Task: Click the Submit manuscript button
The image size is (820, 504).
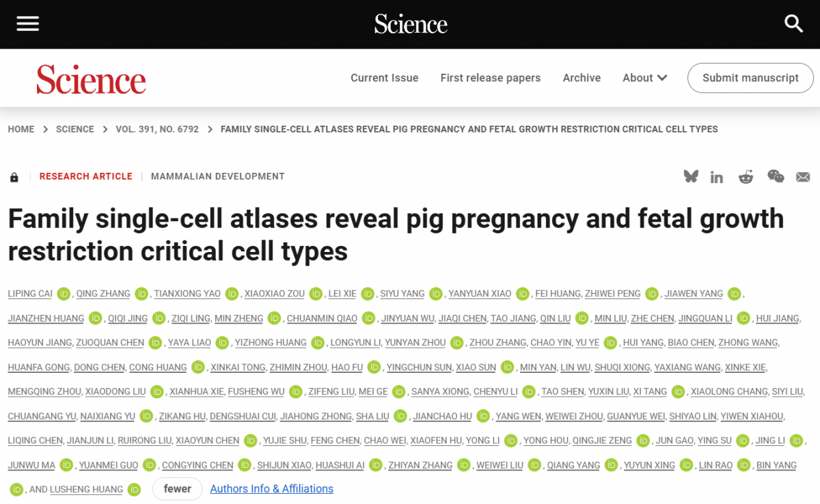Action: 750,78
